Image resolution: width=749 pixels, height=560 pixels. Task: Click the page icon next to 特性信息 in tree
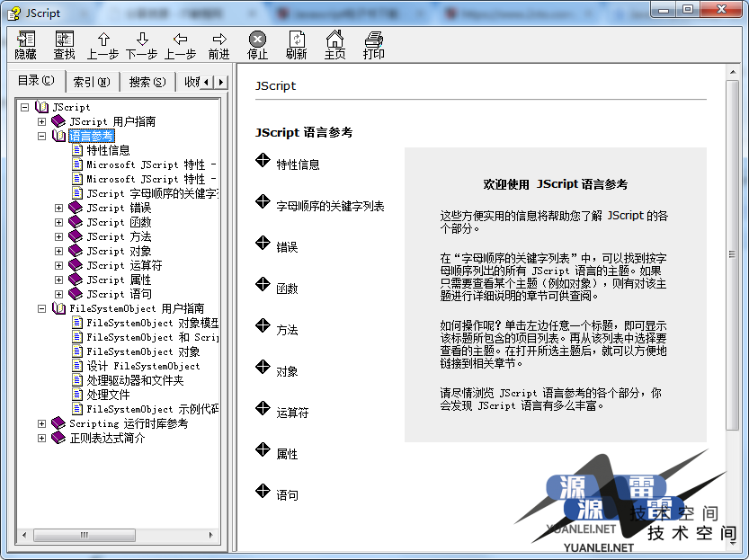tap(77, 150)
